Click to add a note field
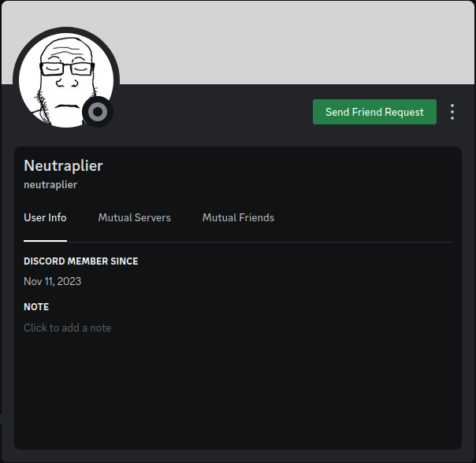The image size is (476, 463). click(x=68, y=328)
